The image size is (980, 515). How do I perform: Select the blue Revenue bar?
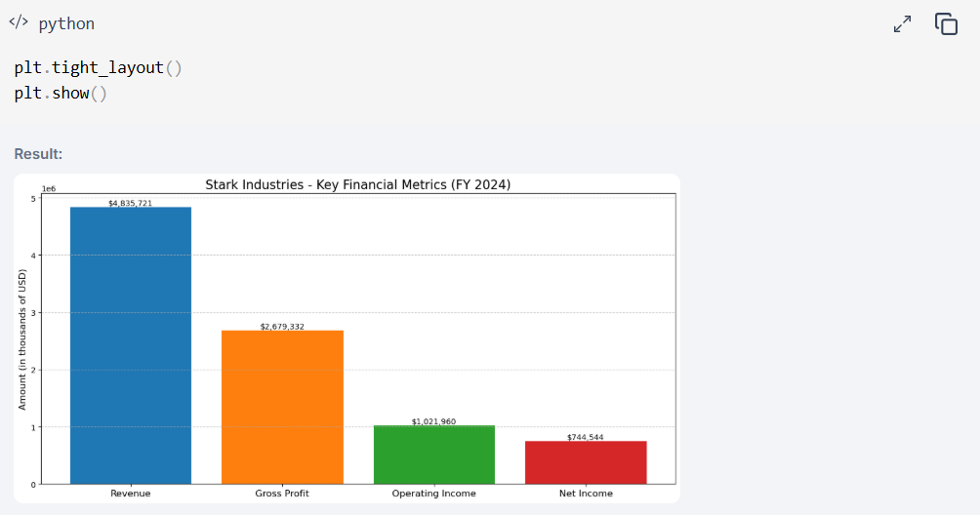(131, 344)
